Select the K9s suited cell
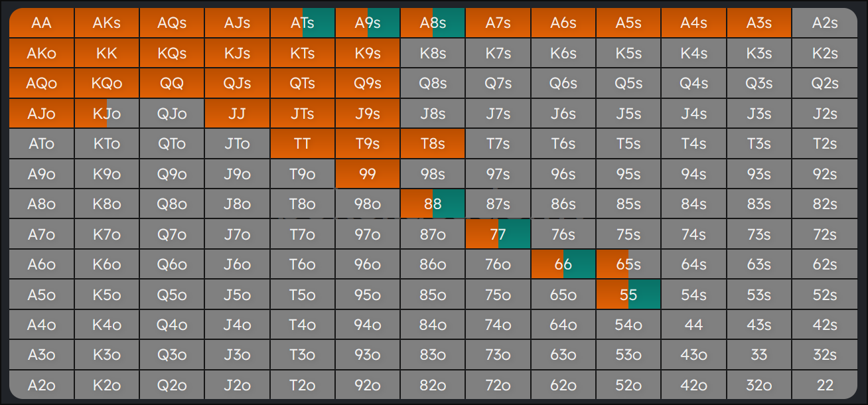This screenshot has width=868, height=405. pyautogui.click(x=367, y=54)
